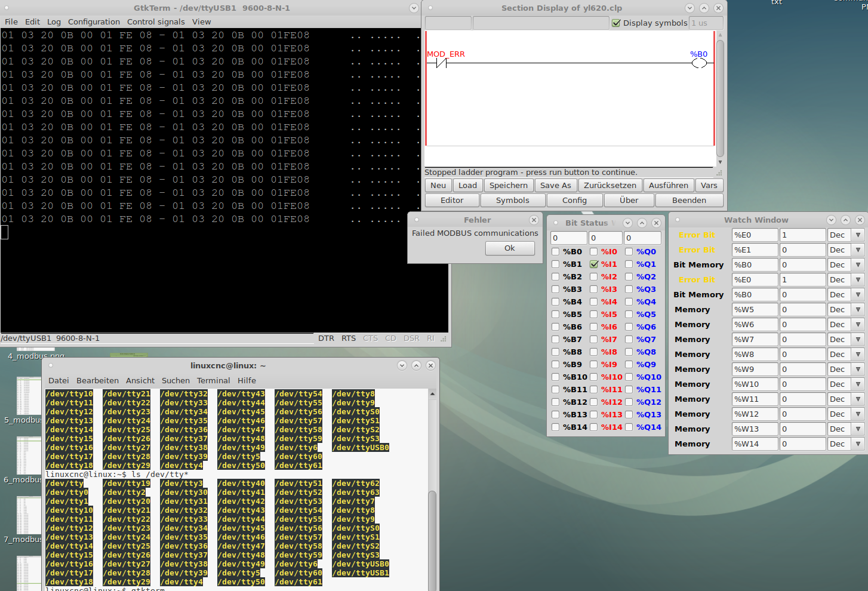The width and height of the screenshot is (868, 591).
Task: Open terminal Suchen menu
Action: [x=176, y=380]
